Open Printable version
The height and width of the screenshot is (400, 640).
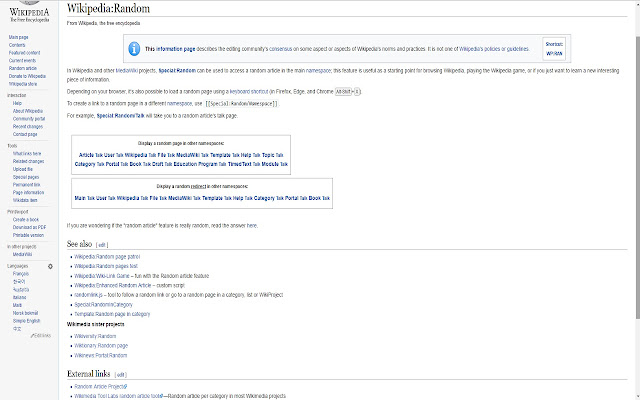[28, 235]
